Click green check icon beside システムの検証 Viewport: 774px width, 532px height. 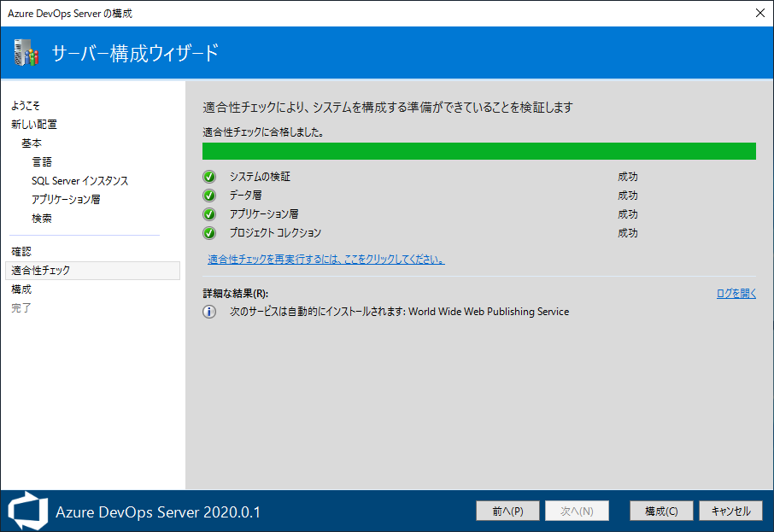pyautogui.click(x=209, y=177)
